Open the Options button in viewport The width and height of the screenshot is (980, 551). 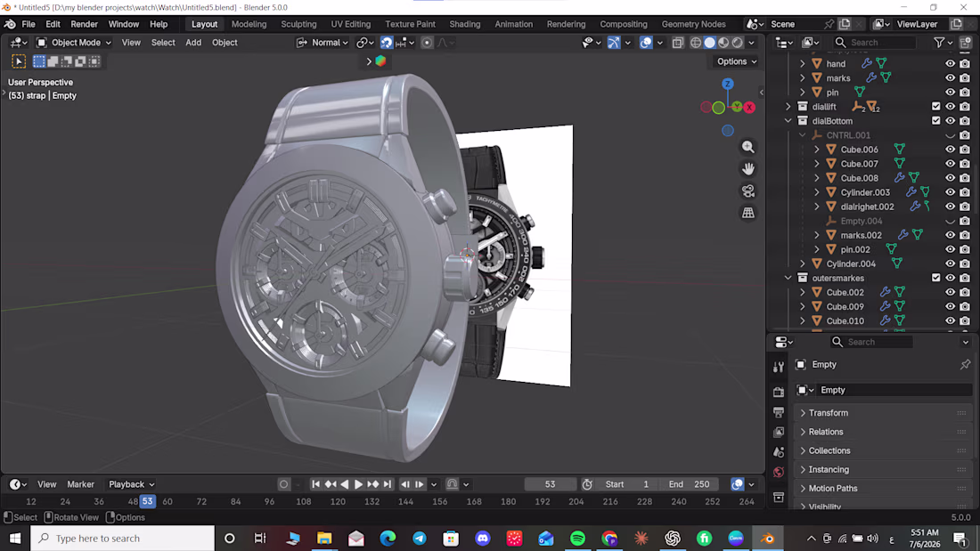pyautogui.click(x=736, y=61)
